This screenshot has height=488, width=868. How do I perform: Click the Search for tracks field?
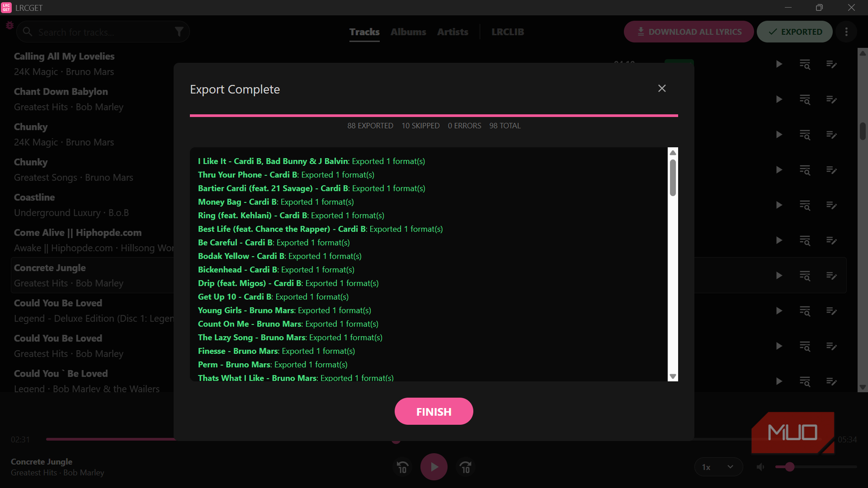103,32
